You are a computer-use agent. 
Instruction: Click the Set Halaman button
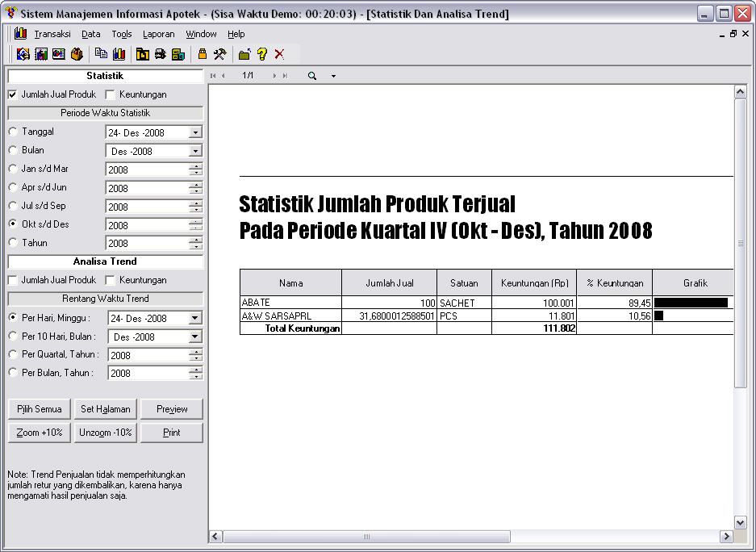(106, 409)
